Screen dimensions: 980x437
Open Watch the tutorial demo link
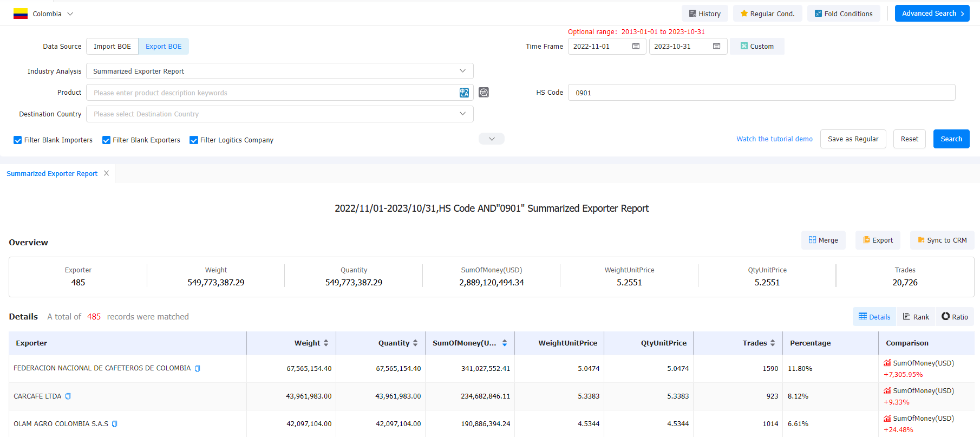pyautogui.click(x=774, y=139)
